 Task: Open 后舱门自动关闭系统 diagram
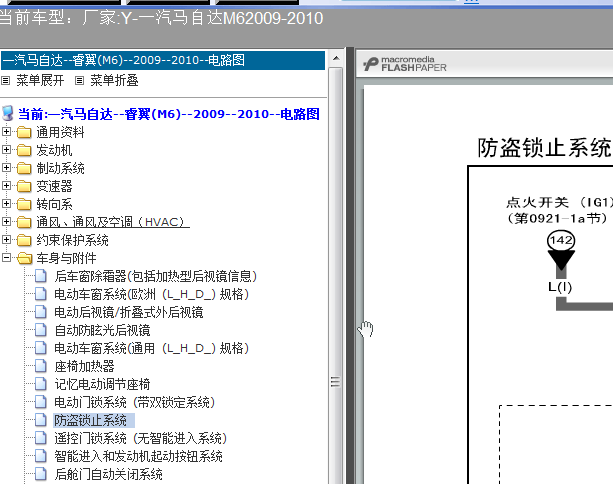108,474
